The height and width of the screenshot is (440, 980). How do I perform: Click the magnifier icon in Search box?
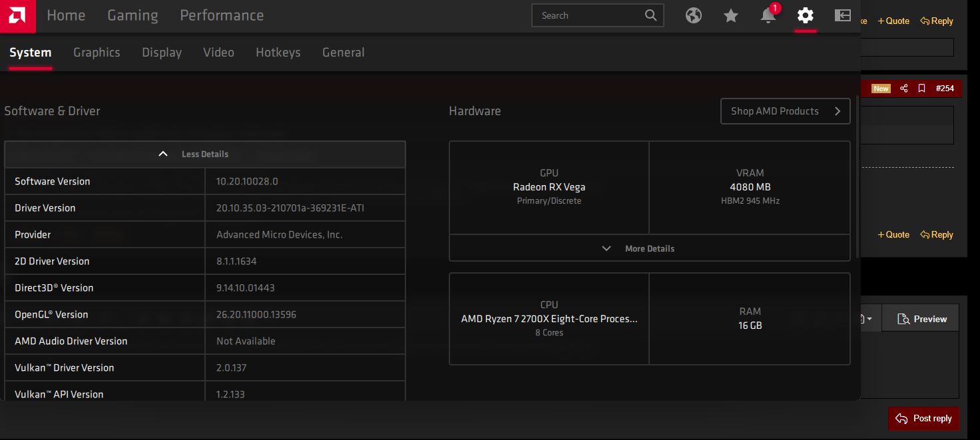point(650,15)
